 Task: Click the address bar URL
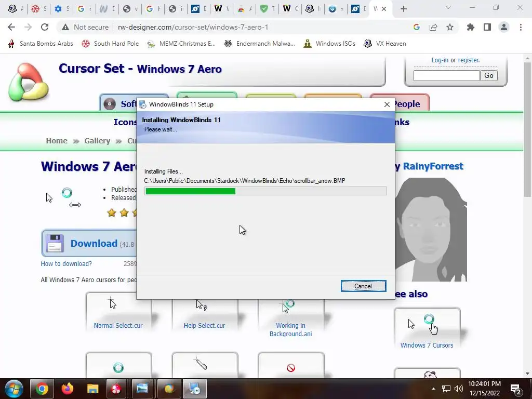[193, 27]
